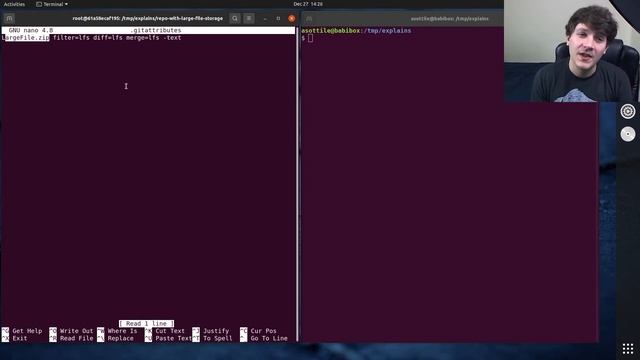The height and width of the screenshot is (360, 640).
Task: Open the Terminal app menu in top bar
Action: (52, 4)
